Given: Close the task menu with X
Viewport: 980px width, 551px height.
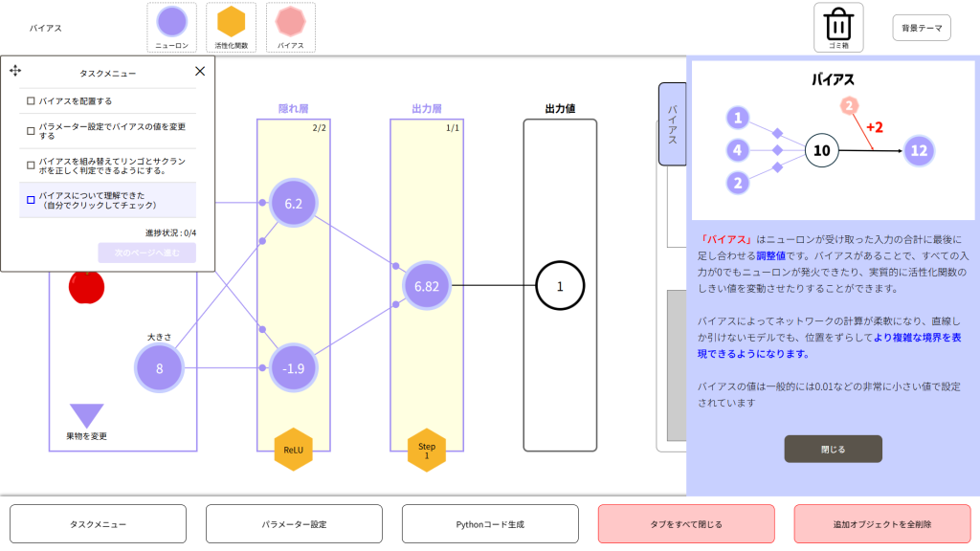Looking at the screenshot, I should tap(199, 71).
